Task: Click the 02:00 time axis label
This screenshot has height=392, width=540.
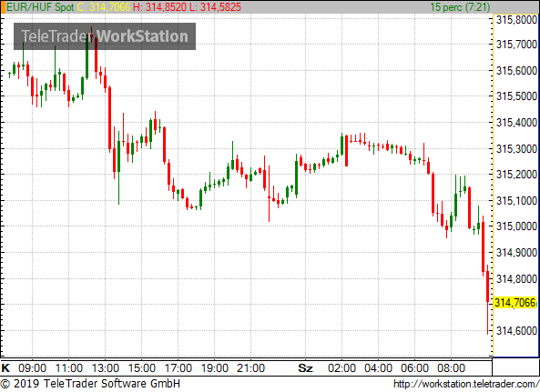Action: (342, 368)
